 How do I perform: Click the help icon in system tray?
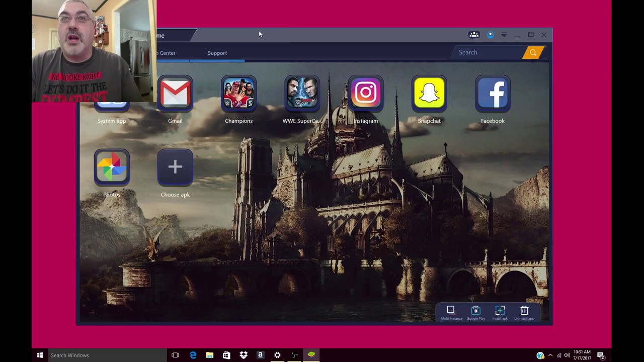[540, 355]
